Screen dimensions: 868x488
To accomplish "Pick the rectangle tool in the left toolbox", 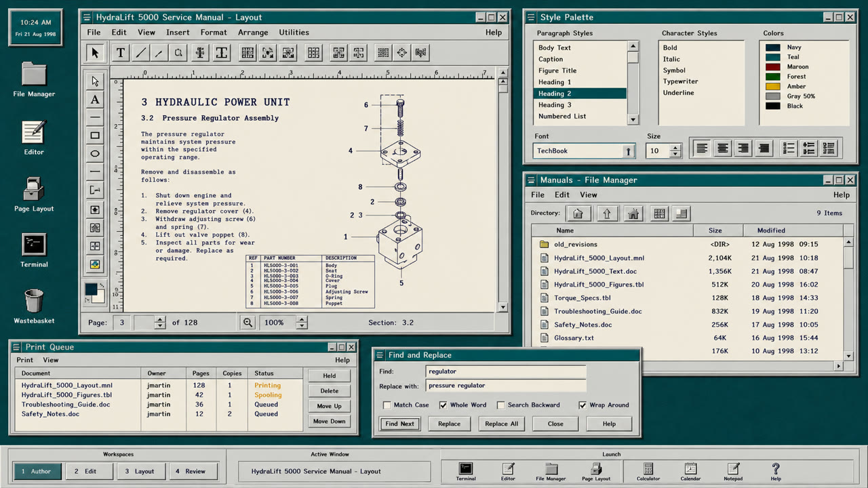I will [95, 136].
